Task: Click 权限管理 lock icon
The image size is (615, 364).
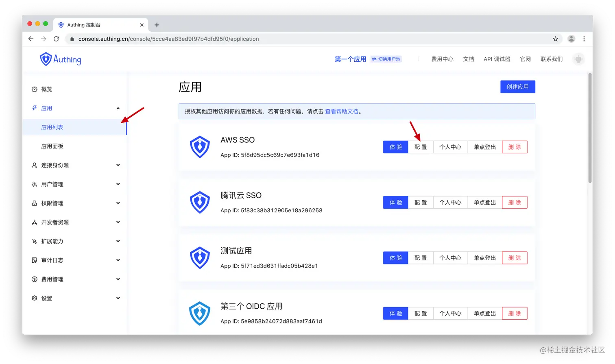Action: 35,203
